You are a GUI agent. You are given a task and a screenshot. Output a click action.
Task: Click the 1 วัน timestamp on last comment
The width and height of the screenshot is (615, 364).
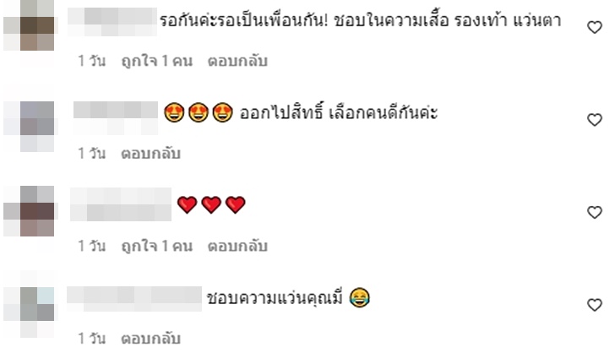pos(92,339)
